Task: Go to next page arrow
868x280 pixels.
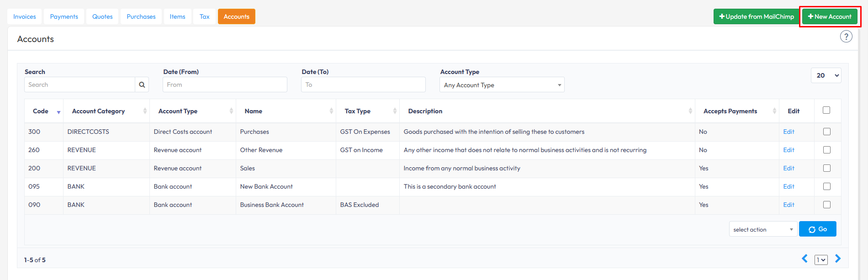Action: (838, 259)
